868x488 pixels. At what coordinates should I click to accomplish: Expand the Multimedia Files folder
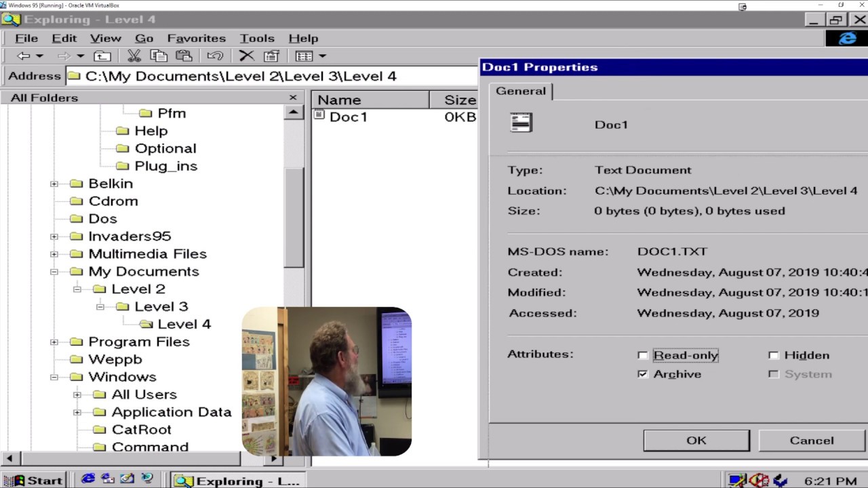coord(54,254)
